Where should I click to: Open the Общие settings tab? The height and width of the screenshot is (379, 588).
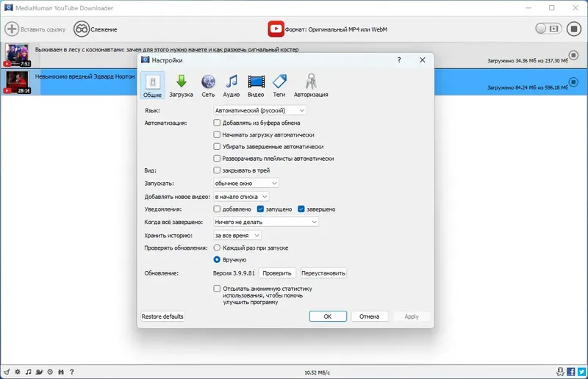[x=152, y=86]
